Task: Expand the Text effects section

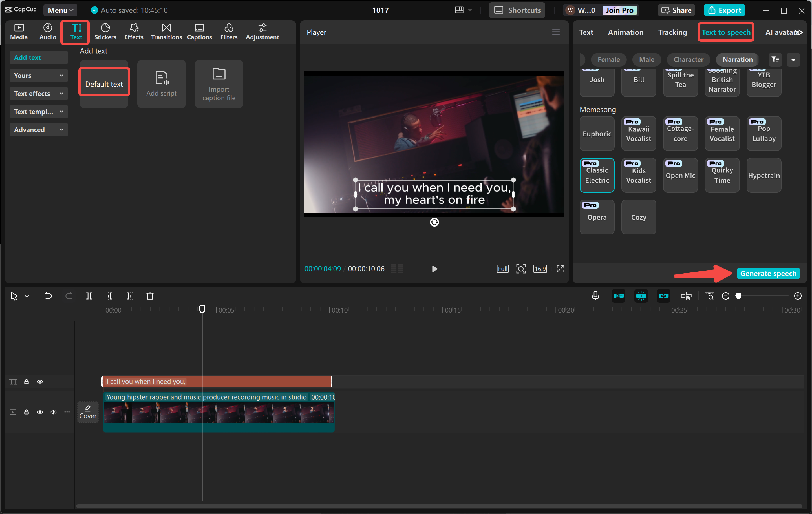Action: pyautogui.click(x=38, y=93)
